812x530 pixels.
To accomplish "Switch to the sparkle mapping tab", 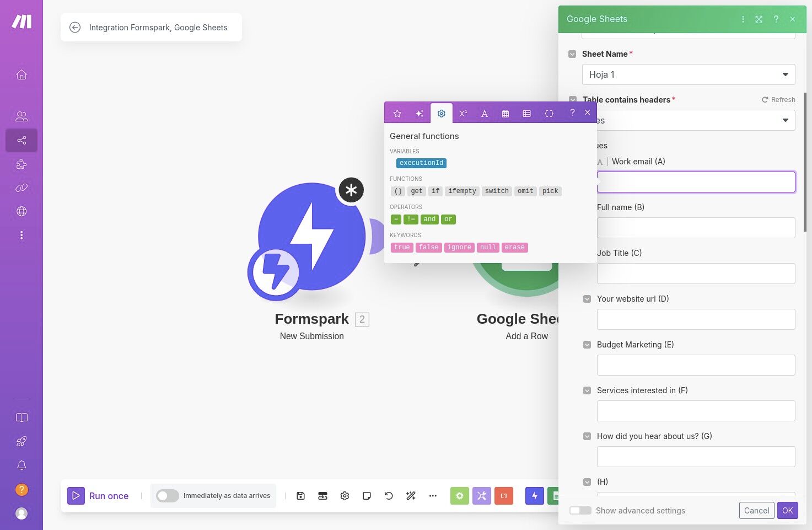I will [420, 114].
